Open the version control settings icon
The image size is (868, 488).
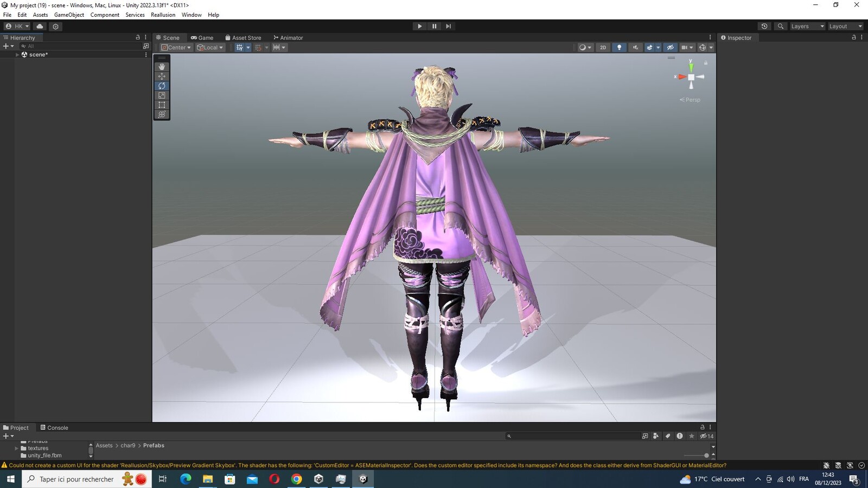(x=55, y=26)
